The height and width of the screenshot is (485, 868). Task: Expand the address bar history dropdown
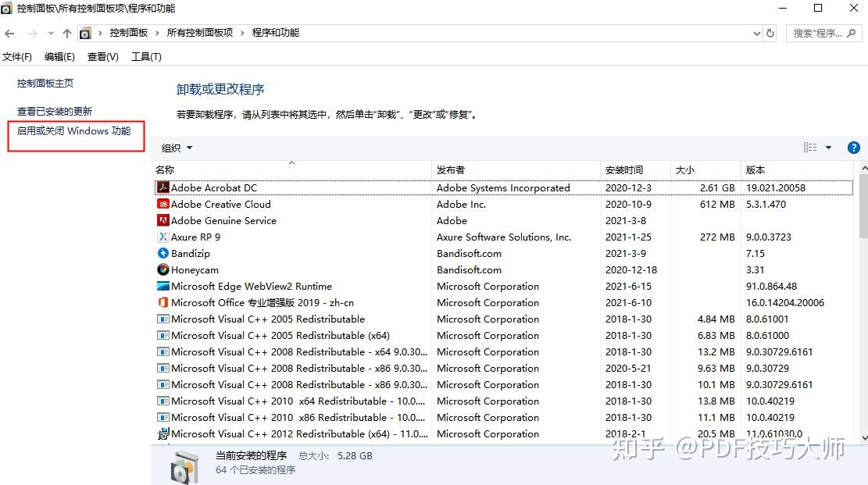(757, 34)
